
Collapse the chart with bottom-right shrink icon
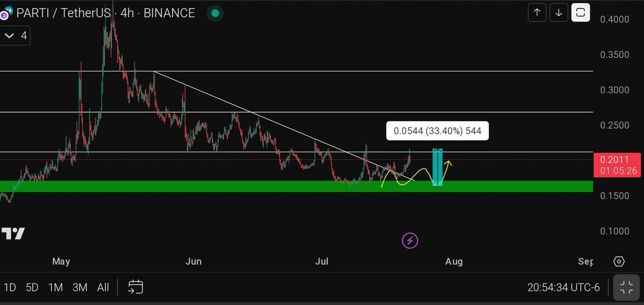(626, 287)
